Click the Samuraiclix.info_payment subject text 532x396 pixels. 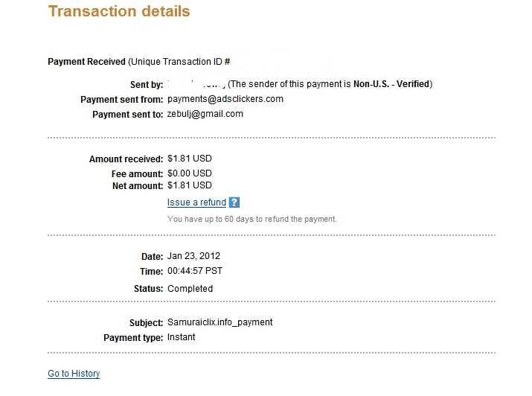(219, 322)
